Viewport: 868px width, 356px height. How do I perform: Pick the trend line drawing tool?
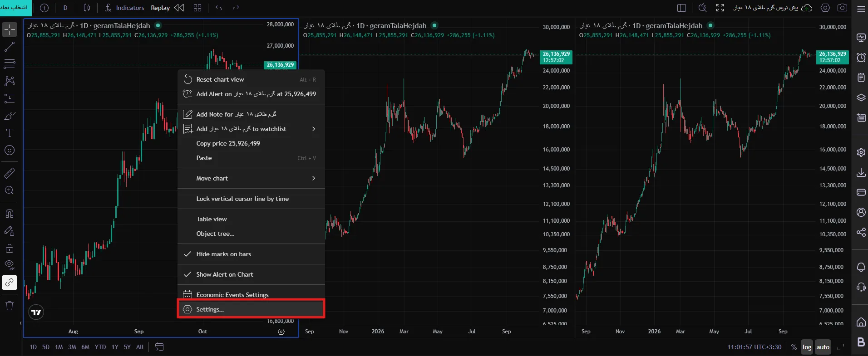10,47
